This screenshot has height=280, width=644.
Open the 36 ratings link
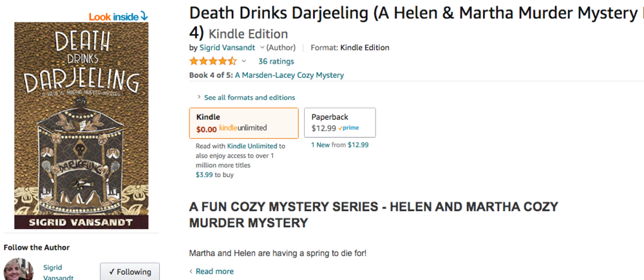click(276, 62)
